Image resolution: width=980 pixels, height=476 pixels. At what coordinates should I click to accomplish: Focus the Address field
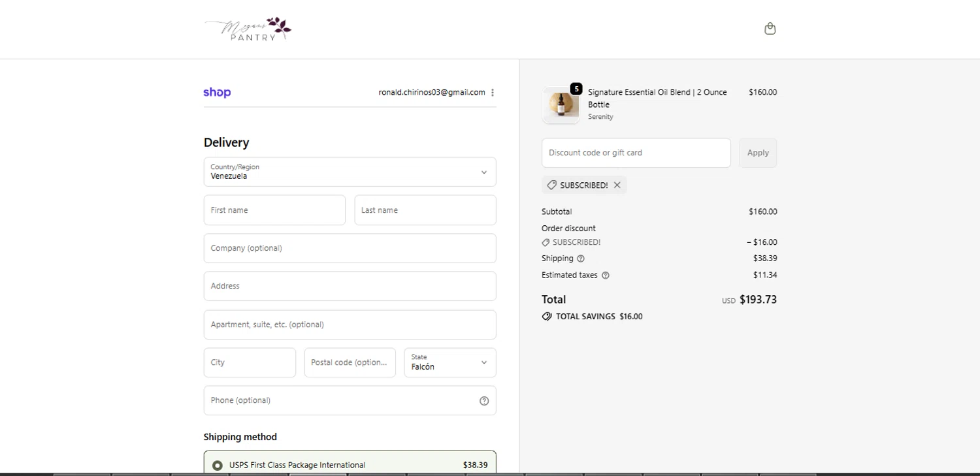pos(350,286)
